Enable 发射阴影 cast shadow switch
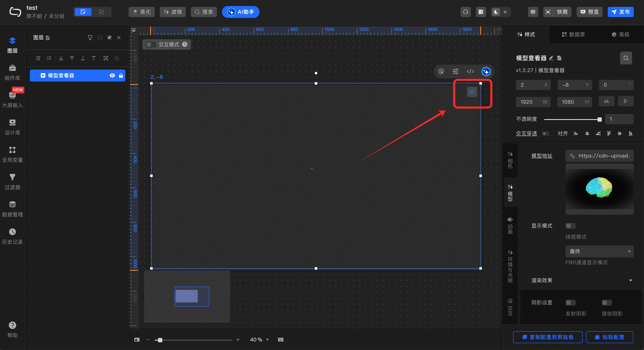644x350 pixels. [x=570, y=302]
